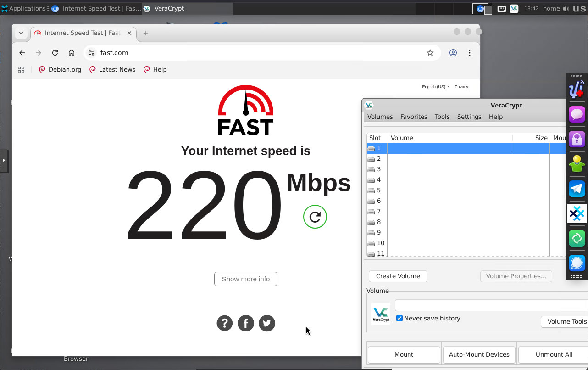The height and width of the screenshot is (370, 588).
Task: Open the Favorites menu in VeraCrypt
Action: click(414, 117)
